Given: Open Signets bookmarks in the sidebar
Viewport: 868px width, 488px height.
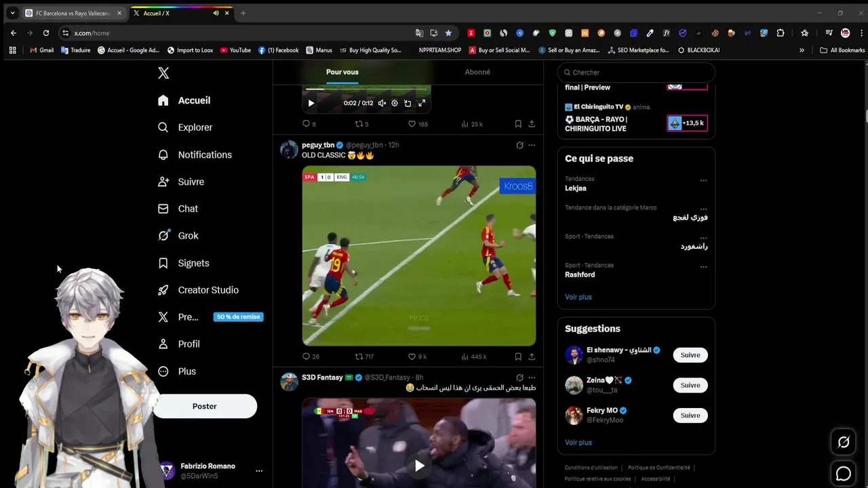Looking at the screenshot, I should click(x=184, y=263).
